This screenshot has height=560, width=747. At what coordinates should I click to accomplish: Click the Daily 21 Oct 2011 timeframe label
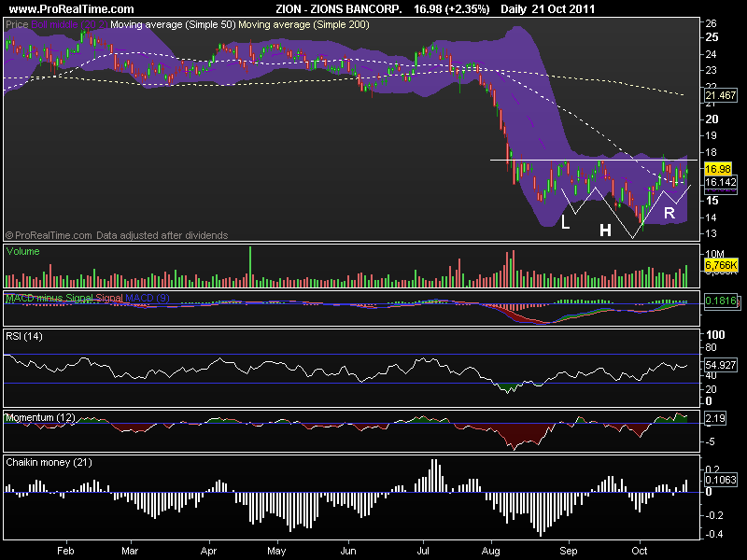pos(547,8)
